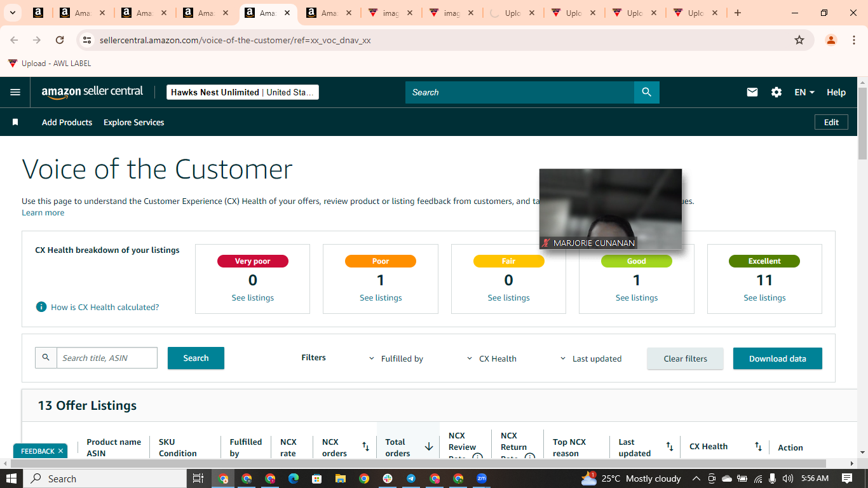Screen dimensions: 868x488
Task: See listings under Very poor
Action: pos(253,297)
